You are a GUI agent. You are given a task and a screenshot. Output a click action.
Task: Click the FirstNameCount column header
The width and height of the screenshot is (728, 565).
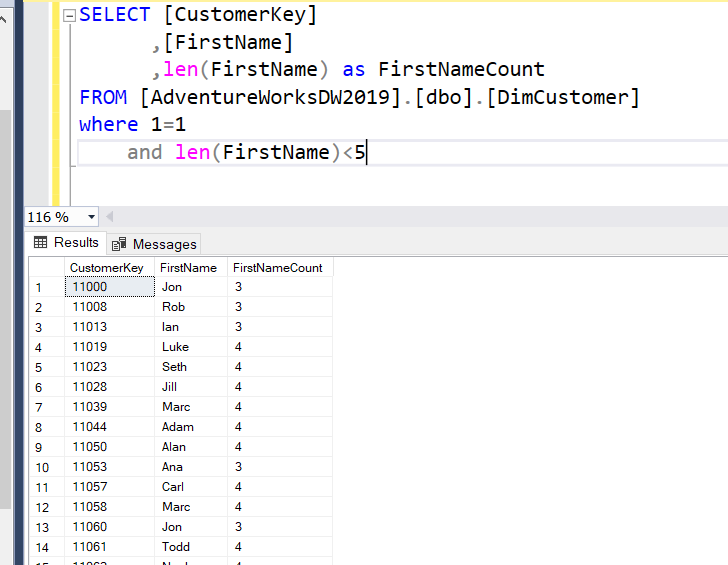click(280, 268)
